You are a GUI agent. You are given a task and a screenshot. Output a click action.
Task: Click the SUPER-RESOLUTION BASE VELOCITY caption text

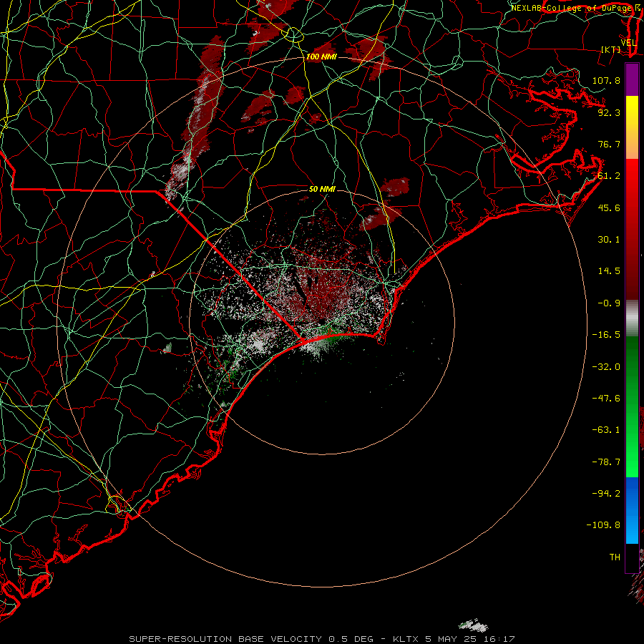coord(225,639)
